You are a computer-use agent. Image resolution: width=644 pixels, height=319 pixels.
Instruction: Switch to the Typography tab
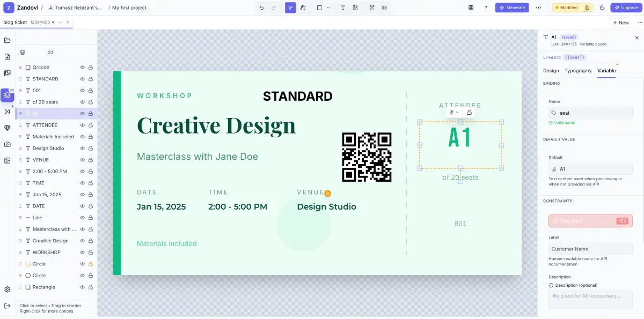click(578, 71)
